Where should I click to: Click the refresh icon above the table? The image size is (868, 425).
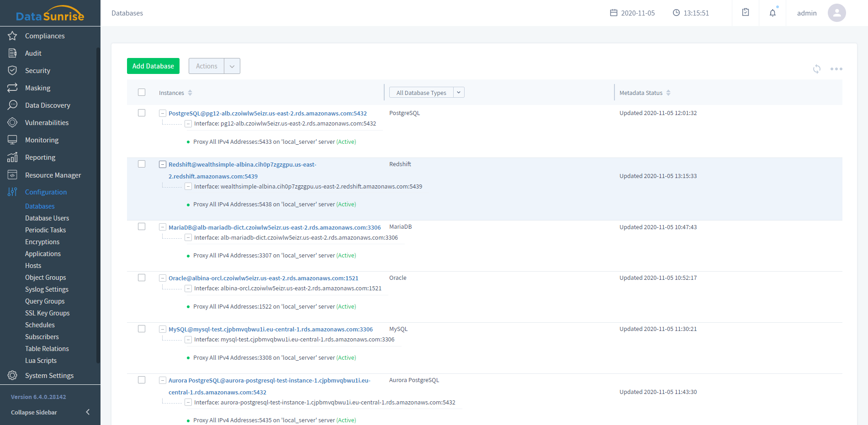pos(816,69)
